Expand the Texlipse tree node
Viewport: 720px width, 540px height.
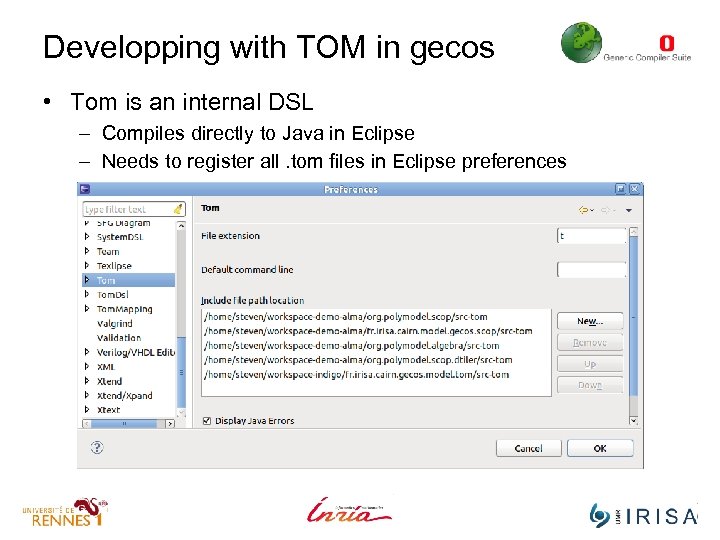pos(87,265)
